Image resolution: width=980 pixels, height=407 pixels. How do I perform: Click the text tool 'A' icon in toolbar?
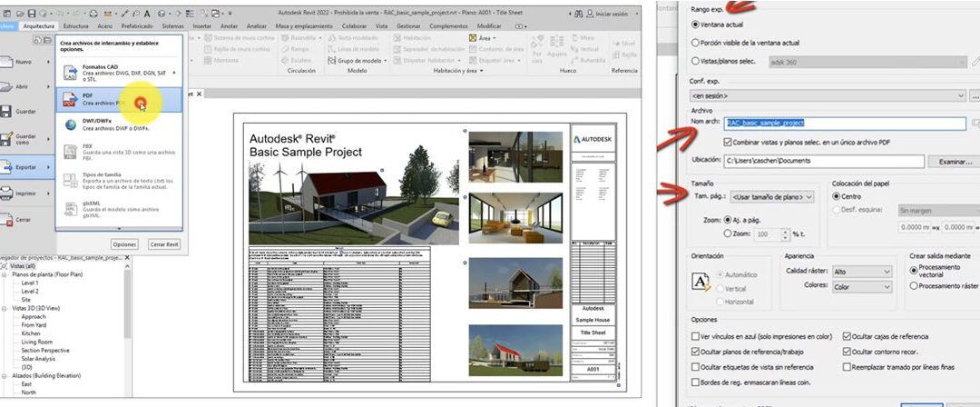tap(147, 13)
